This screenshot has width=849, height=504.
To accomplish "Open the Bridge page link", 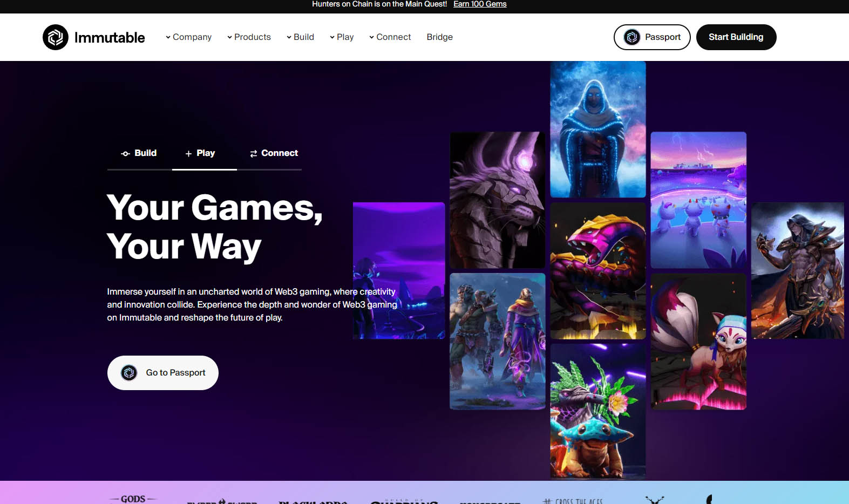I will click(x=439, y=37).
